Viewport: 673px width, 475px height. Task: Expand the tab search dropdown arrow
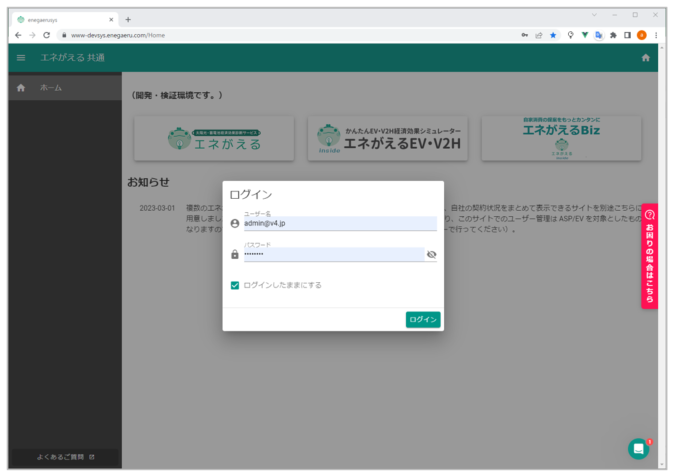(594, 15)
